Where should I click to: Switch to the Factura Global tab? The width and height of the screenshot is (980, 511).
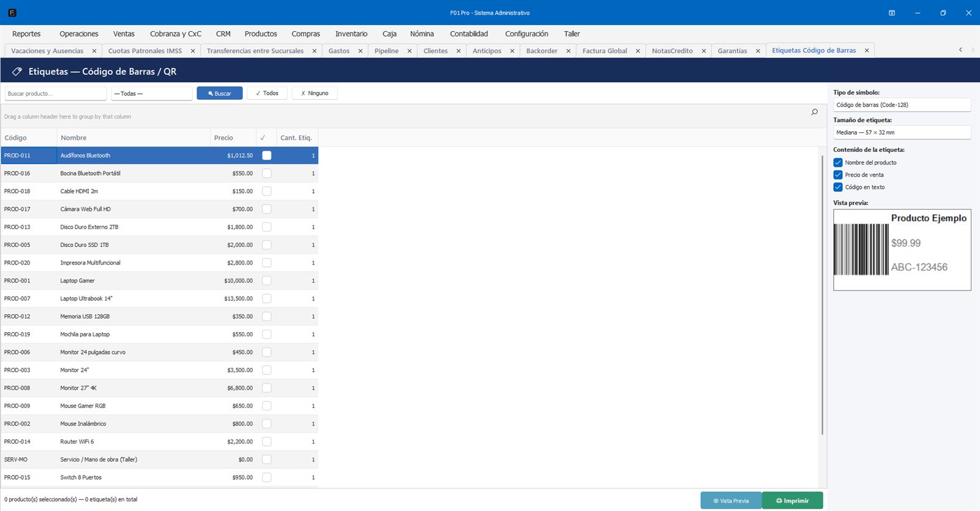tap(605, 51)
